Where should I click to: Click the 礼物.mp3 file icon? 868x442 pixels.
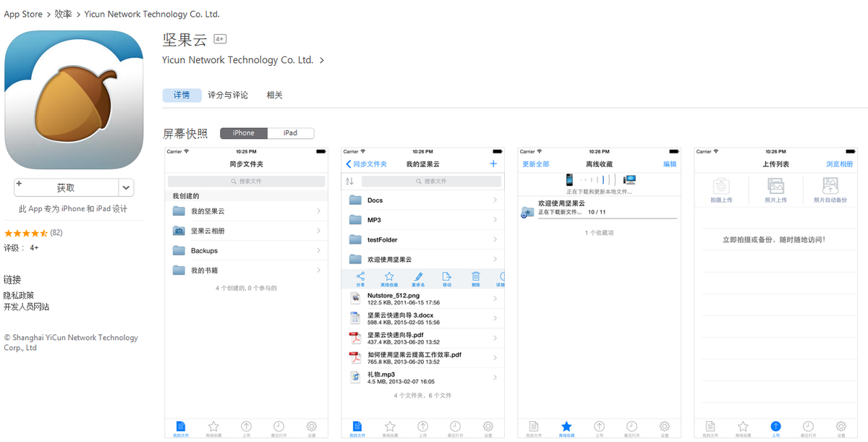355,377
